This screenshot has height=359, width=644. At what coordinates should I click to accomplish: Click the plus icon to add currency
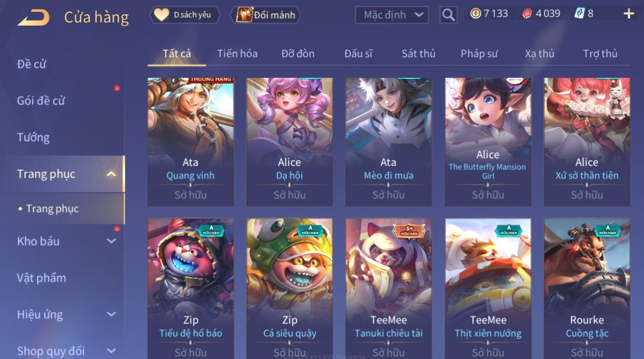[629, 14]
